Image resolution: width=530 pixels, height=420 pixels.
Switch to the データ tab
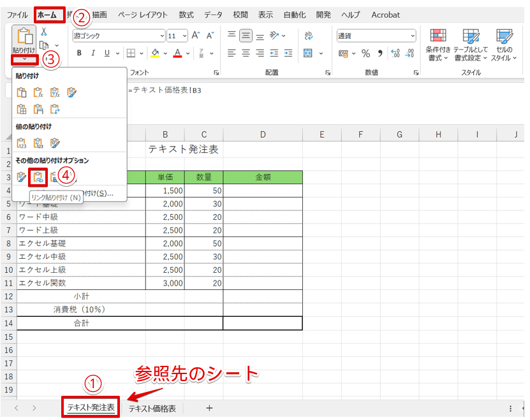tap(213, 15)
